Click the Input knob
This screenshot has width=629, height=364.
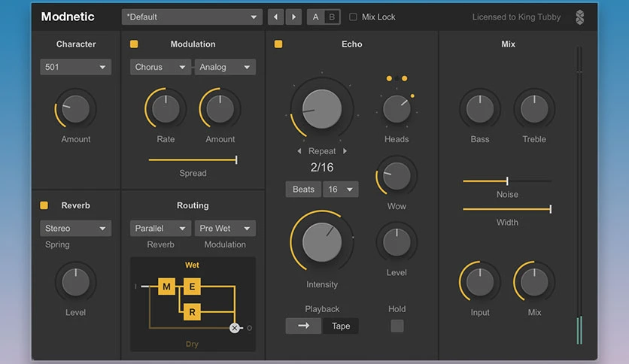click(x=480, y=282)
